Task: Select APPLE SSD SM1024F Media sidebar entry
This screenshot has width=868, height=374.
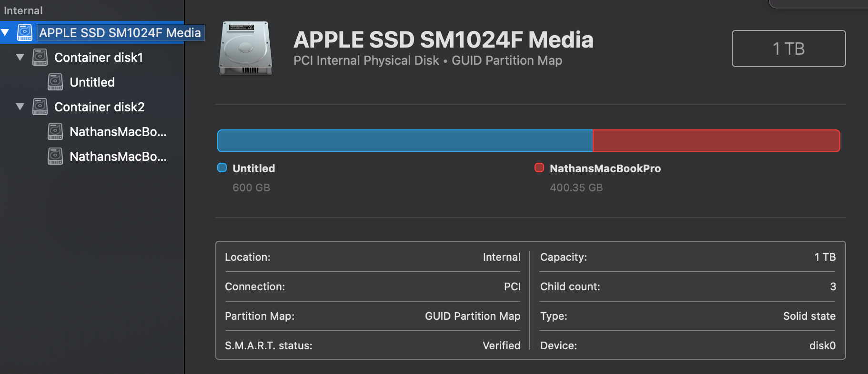Action: pos(120,33)
